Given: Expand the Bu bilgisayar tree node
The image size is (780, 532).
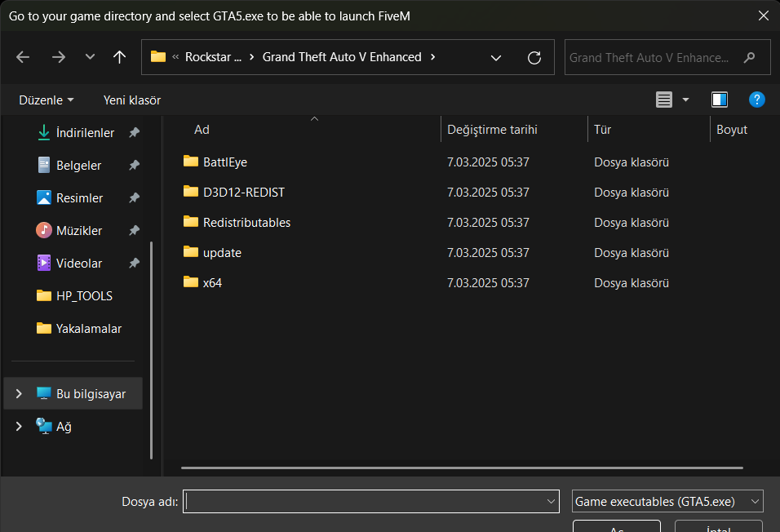Looking at the screenshot, I should (19, 393).
